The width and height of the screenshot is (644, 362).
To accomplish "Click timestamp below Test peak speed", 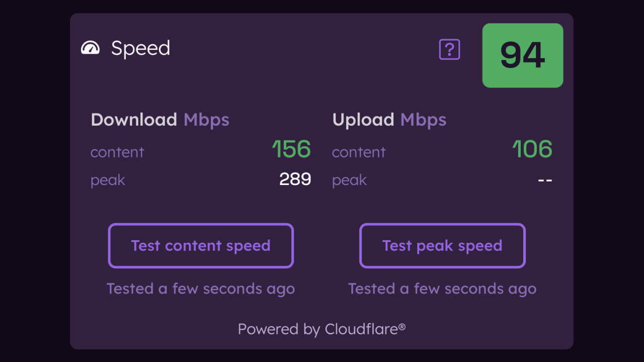I will [442, 289].
